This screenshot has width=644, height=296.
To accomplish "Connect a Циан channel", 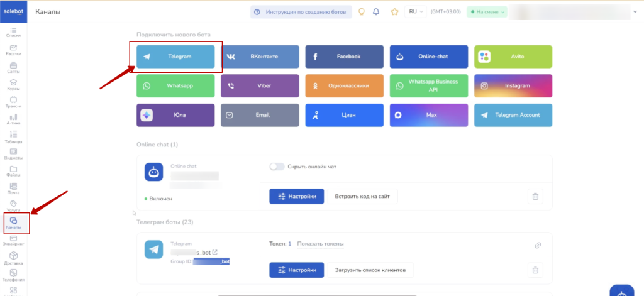I will pos(344,115).
